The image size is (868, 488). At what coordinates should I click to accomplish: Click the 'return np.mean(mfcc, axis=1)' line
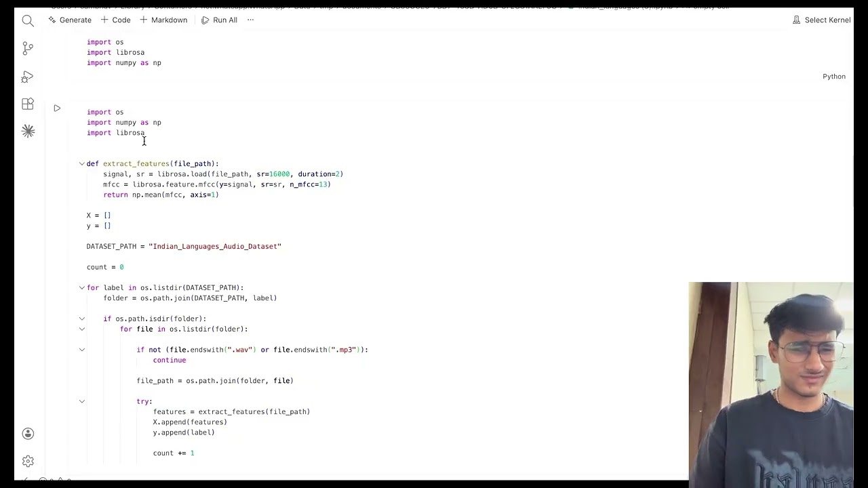point(161,195)
